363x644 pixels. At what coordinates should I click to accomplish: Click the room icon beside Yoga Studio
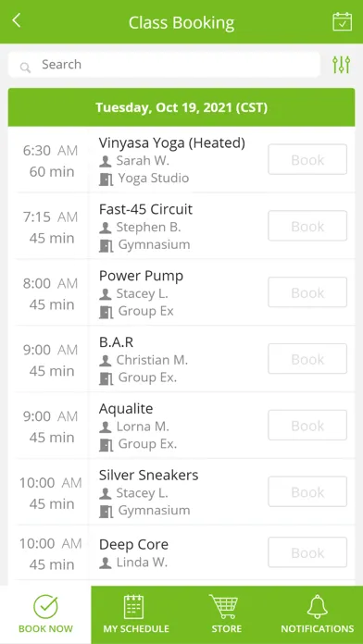(x=106, y=180)
